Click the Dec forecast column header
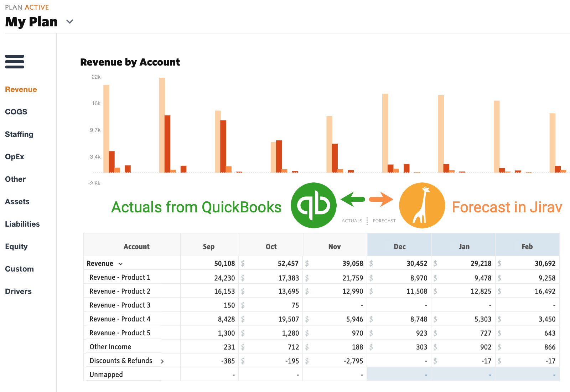The image size is (570, 392). point(399,247)
